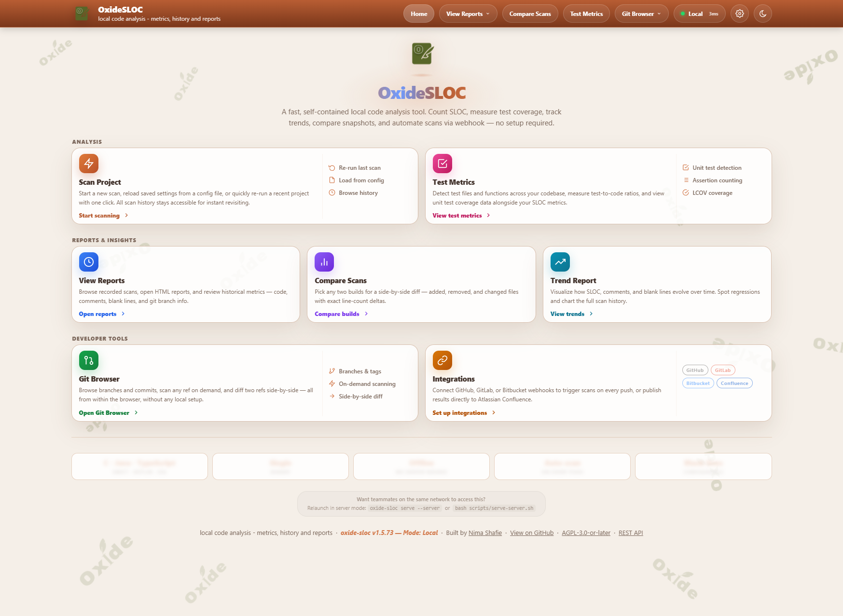This screenshot has width=843, height=616.
Task: Open the AGPL-3.0-or-later license link
Action: click(x=586, y=533)
